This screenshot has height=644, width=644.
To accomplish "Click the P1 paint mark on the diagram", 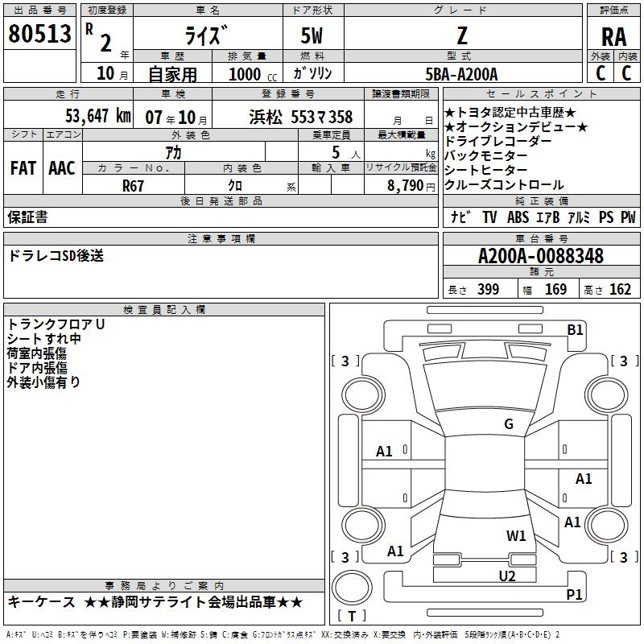I will (x=575, y=594).
